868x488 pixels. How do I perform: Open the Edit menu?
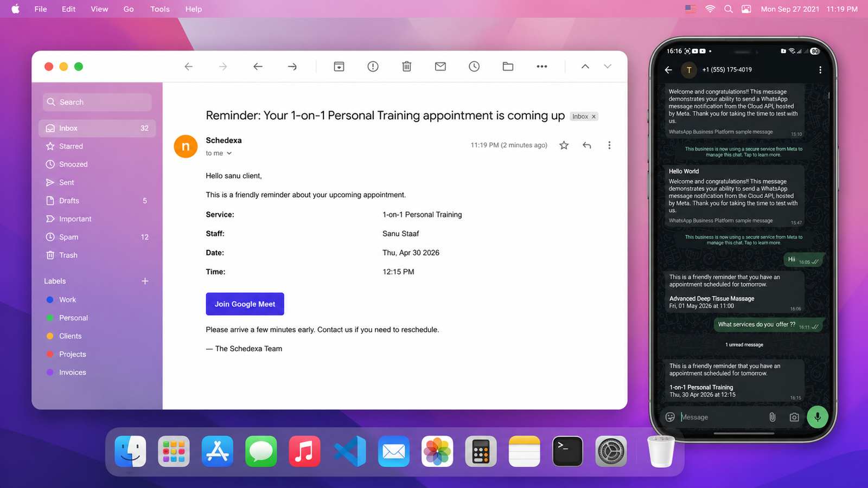69,9
